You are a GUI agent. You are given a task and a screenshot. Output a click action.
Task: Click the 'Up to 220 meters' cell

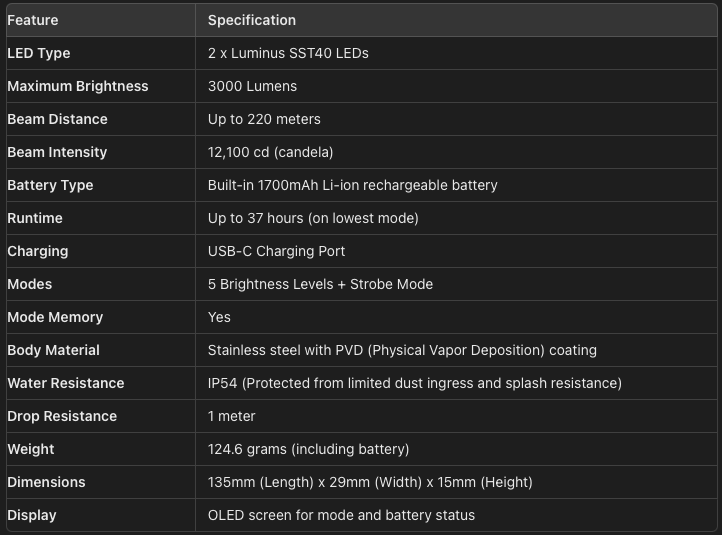[264, 119]
